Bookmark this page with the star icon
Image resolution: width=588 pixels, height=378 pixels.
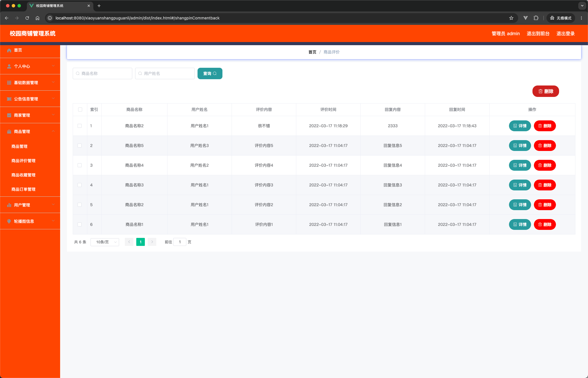(511, 18)
